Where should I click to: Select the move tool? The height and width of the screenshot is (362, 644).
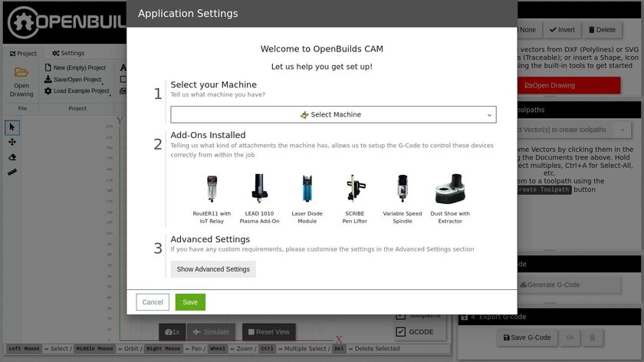tap(12, 142)
